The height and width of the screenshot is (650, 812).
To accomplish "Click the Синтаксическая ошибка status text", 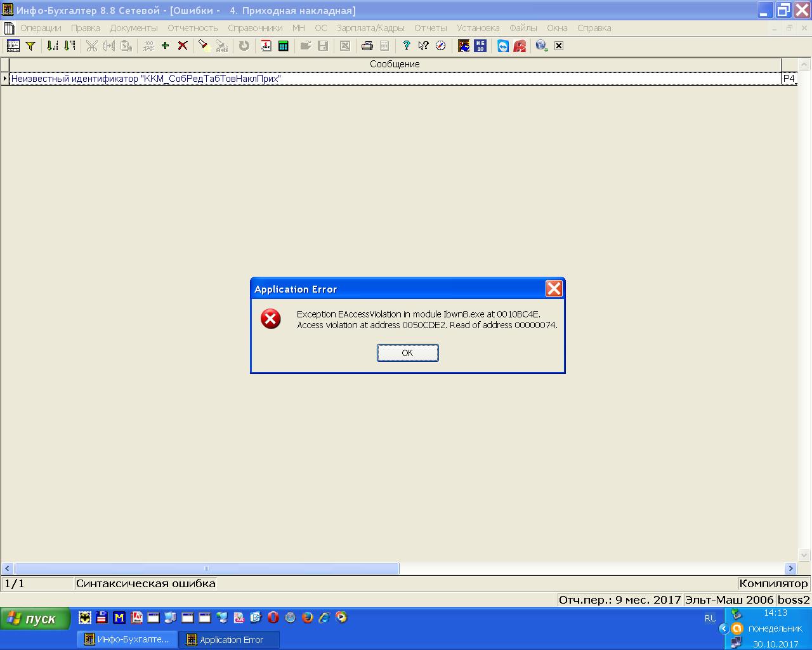I will coord(146,583).
